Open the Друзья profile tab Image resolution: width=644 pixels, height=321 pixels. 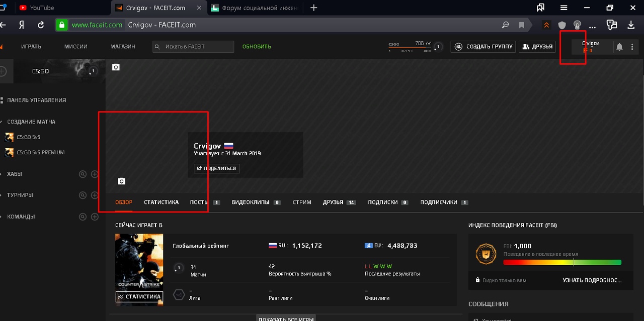(333, 202)
